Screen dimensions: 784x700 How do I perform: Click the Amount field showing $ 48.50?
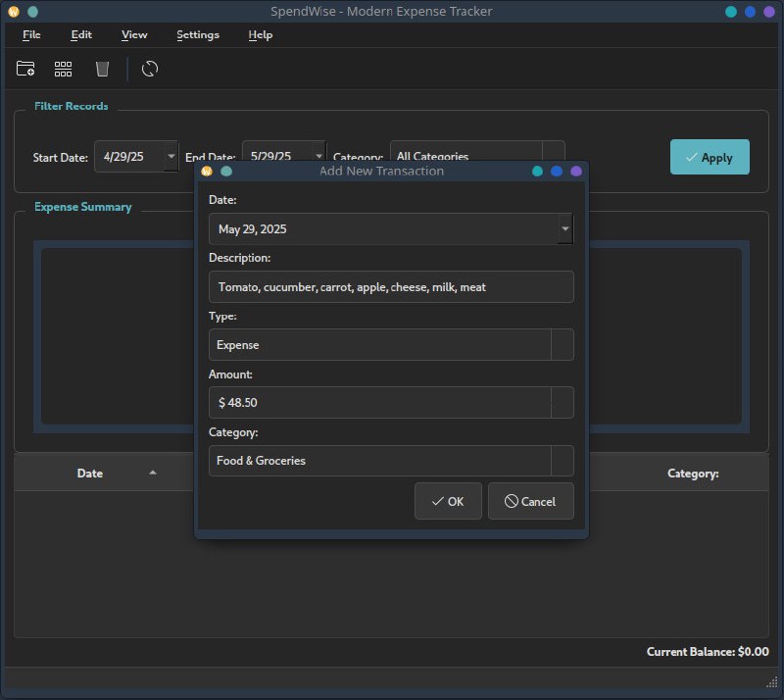click(391, 402)
